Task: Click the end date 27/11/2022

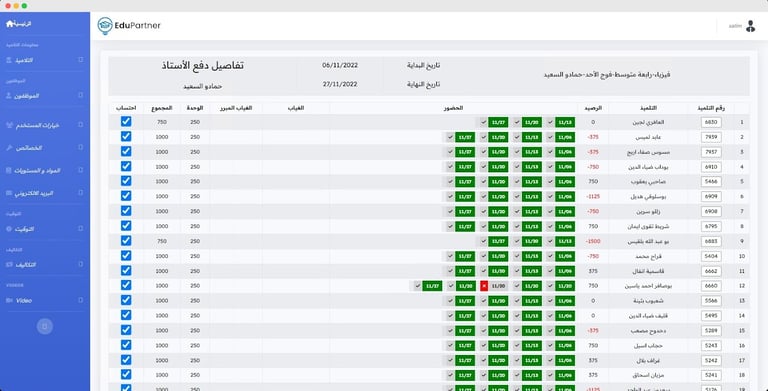Action: (x=340, y=84)
